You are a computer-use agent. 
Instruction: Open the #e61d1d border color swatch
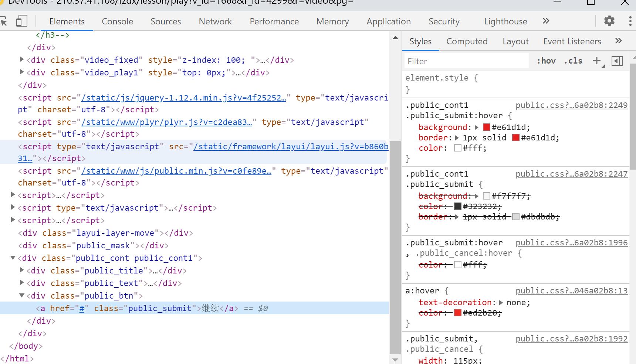516,137
